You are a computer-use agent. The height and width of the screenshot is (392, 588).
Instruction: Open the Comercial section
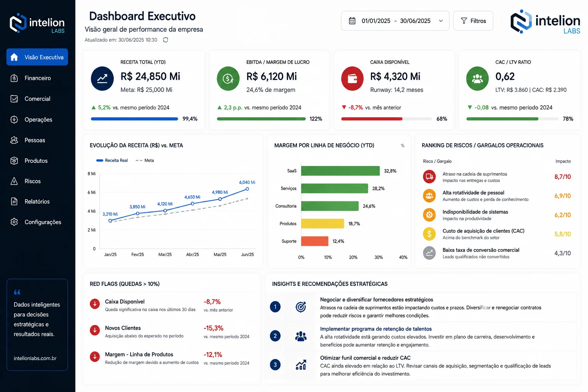point(37,99)
